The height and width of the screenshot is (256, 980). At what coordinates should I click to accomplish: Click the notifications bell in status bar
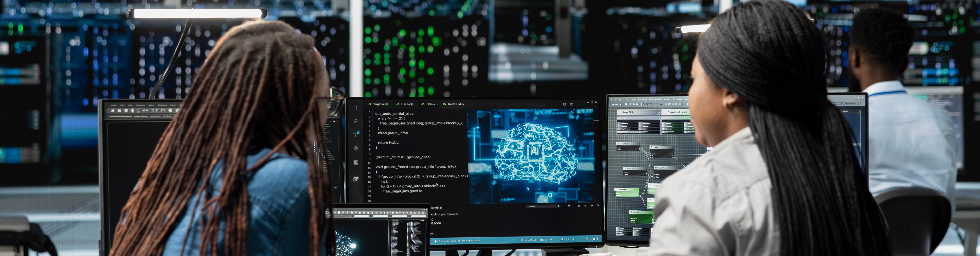pyautogui.click(x=594, y=239)
